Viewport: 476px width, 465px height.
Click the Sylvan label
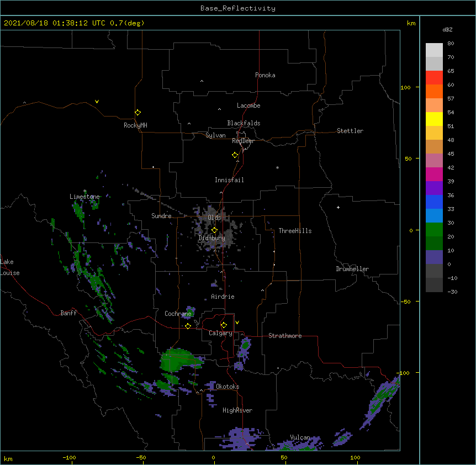[215, 135]
